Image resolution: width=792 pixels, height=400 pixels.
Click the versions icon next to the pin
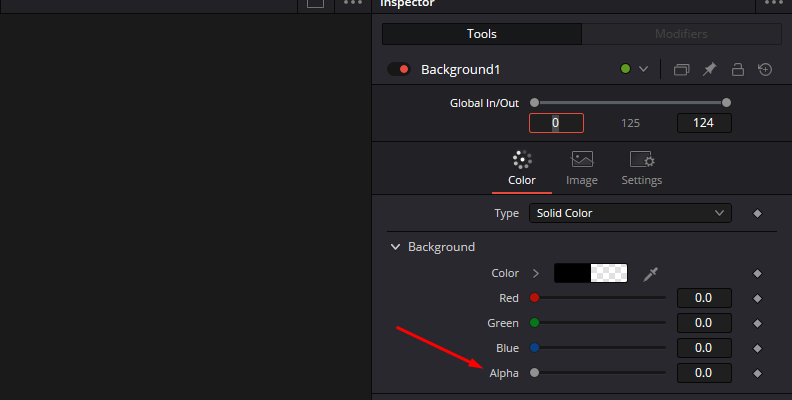(682, 70)
